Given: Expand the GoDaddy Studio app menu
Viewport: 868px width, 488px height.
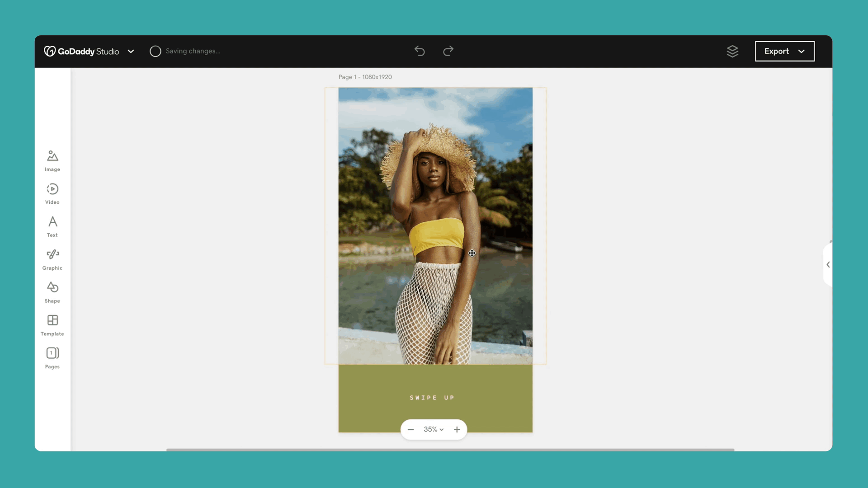Looking at the screenshot, I should tap(131, 51).
